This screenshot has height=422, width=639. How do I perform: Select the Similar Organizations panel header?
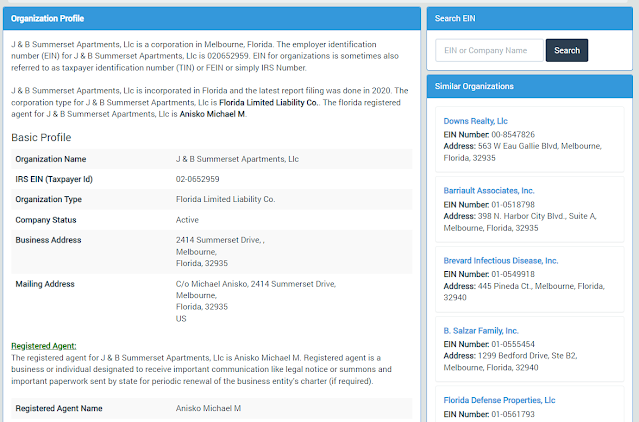point(530,86)
